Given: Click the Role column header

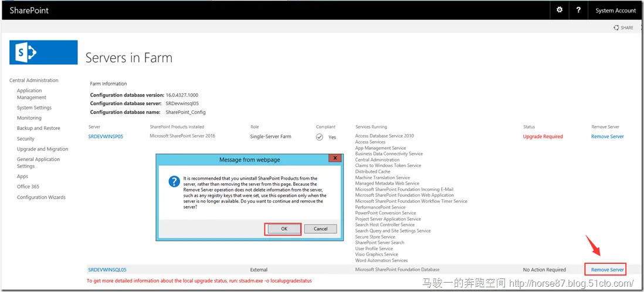Looking at the screenshot, I should click(x=255, y=127).
